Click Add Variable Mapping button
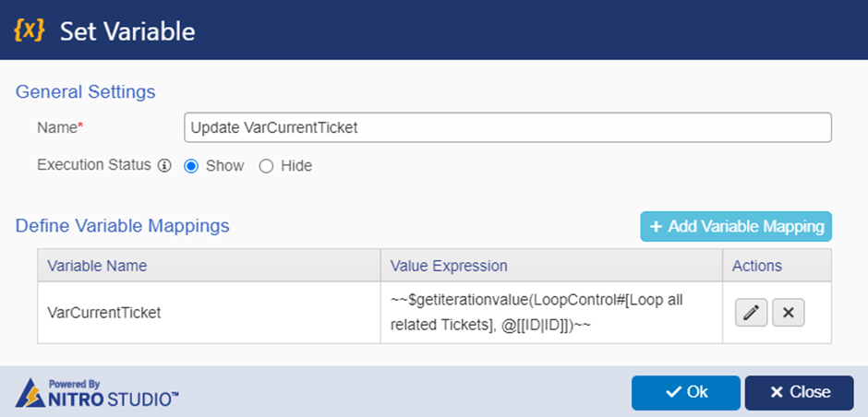This screenshot has height=417, width=868. click(736, 226)
